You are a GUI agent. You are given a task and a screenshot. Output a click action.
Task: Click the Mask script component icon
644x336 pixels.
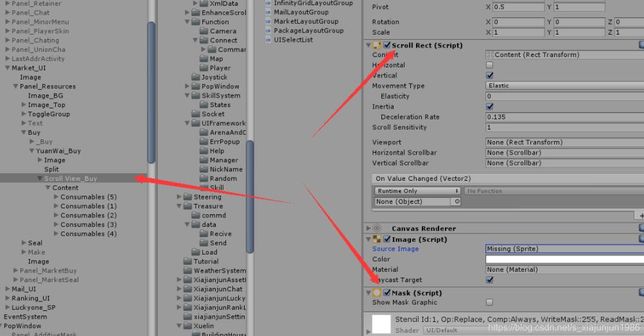[377, 292]
